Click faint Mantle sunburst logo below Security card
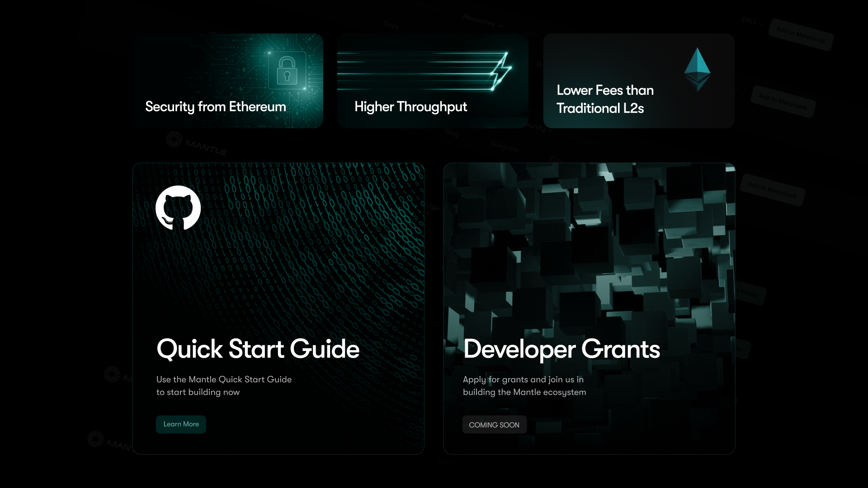Screen dimensions: 868x488 pyautogui.click(x=174, y=139)
